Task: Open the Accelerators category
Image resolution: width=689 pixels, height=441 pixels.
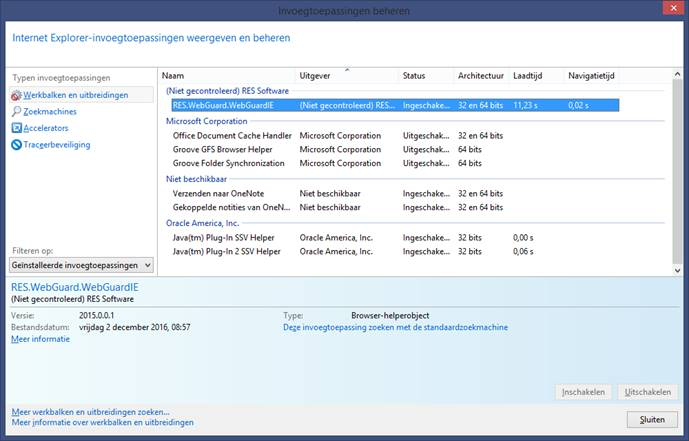Action: (46, 128)
